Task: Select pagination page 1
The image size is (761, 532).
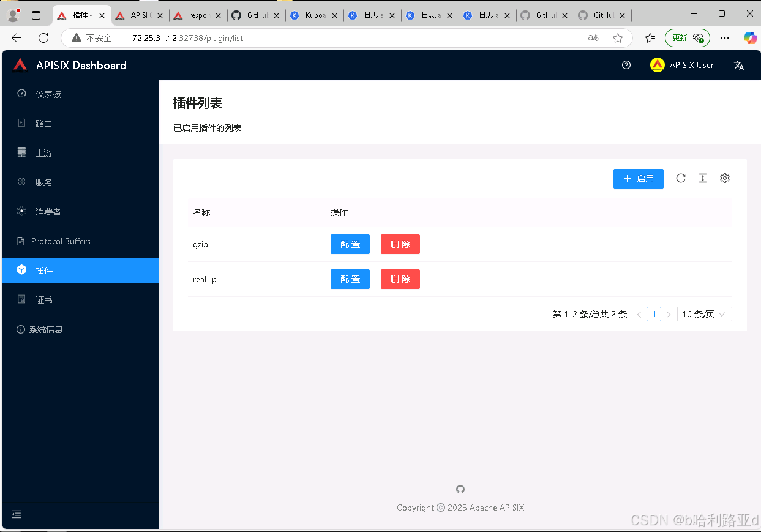Action: (x=654, y=314)
